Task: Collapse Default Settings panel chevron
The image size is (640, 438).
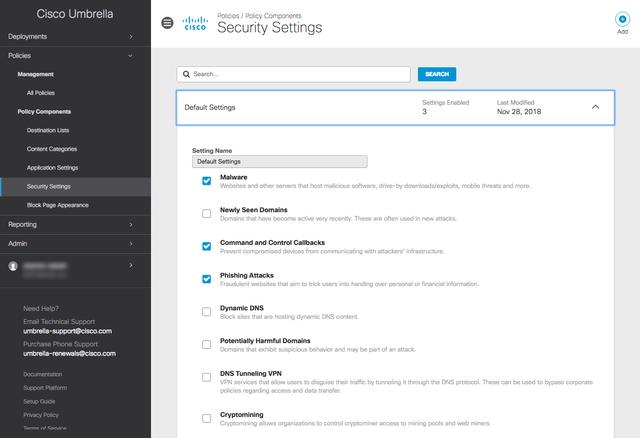Action: (596, 107)
